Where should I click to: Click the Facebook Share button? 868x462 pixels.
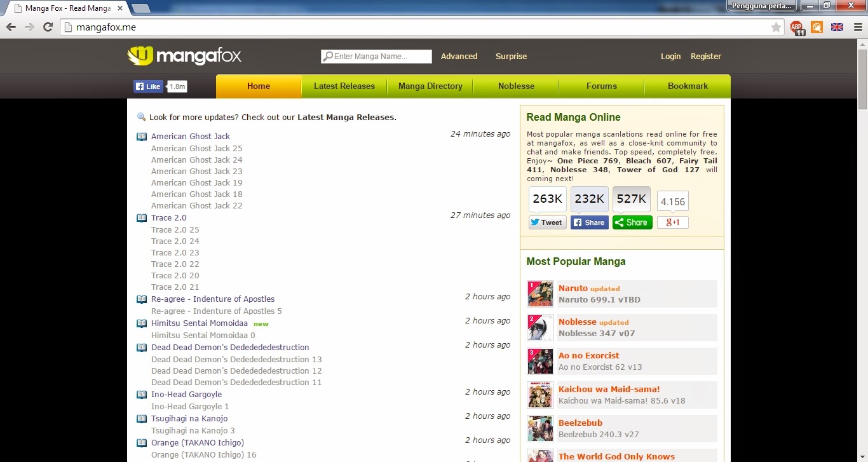coord(590,222)
